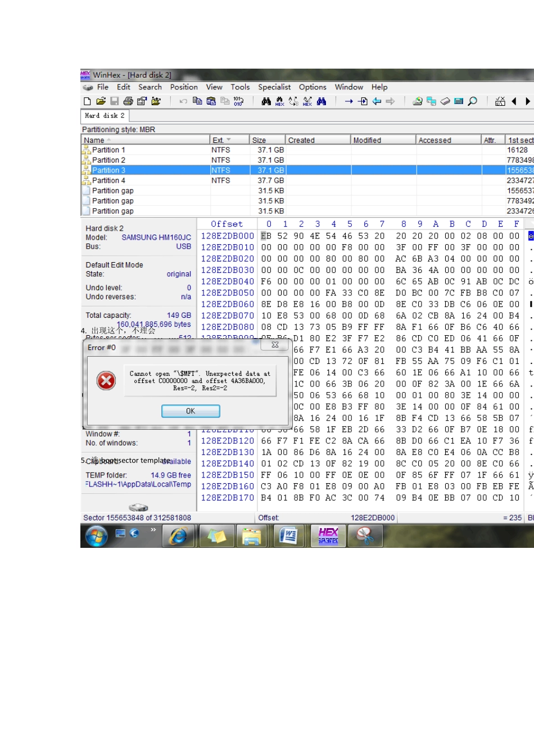
Task: Click the magnifying glass toolbar icon
Action: (473, 101)
